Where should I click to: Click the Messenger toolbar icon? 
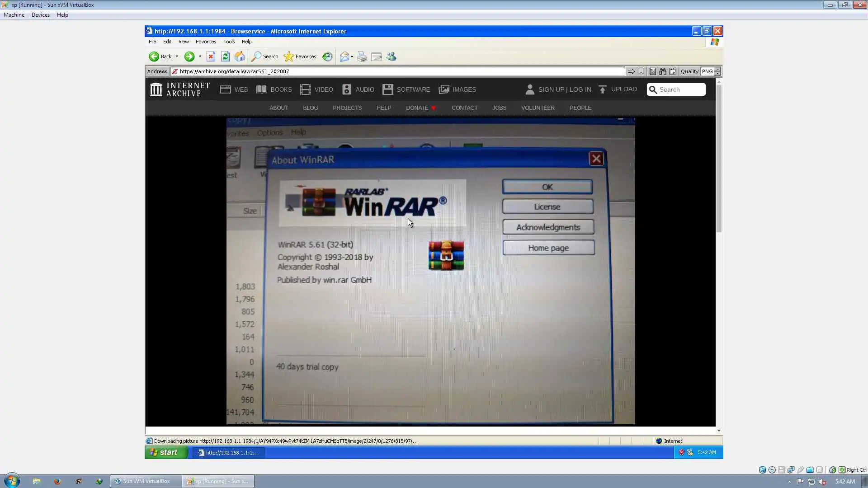point(392,56)
